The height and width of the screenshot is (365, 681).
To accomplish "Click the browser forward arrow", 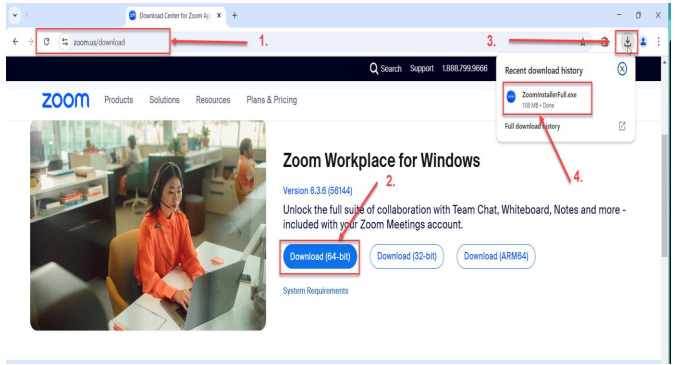I will coord(30,42).
